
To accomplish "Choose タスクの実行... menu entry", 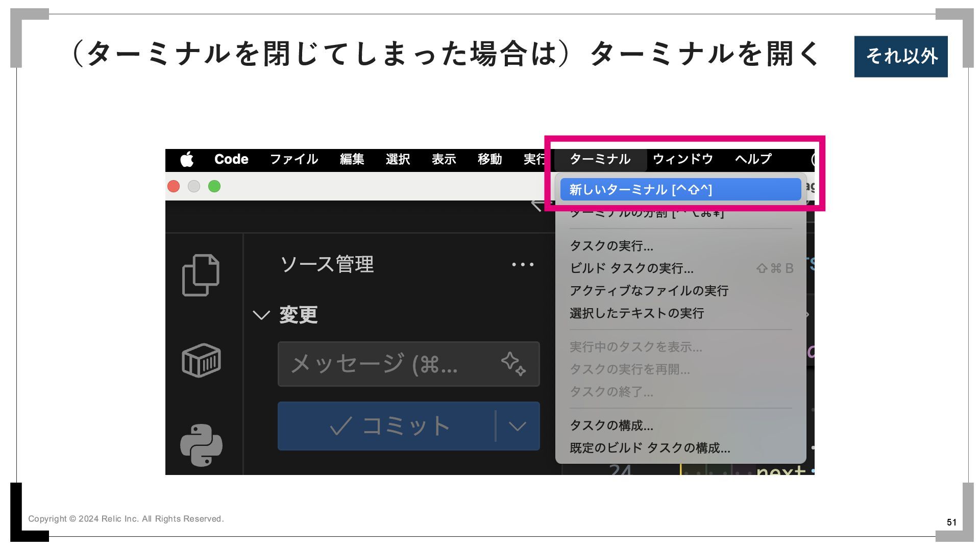I will [x=680, y=246].
